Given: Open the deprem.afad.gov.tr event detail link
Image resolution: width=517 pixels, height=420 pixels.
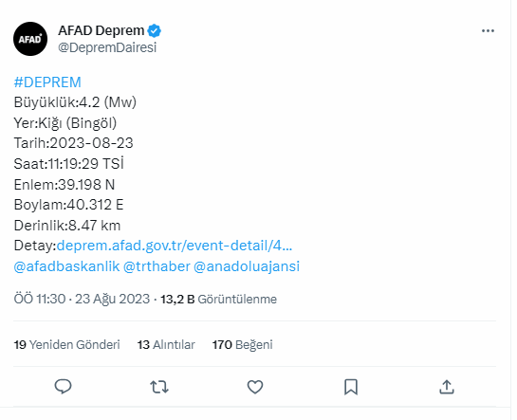Looking at the screenshot, I should [175, 246].
